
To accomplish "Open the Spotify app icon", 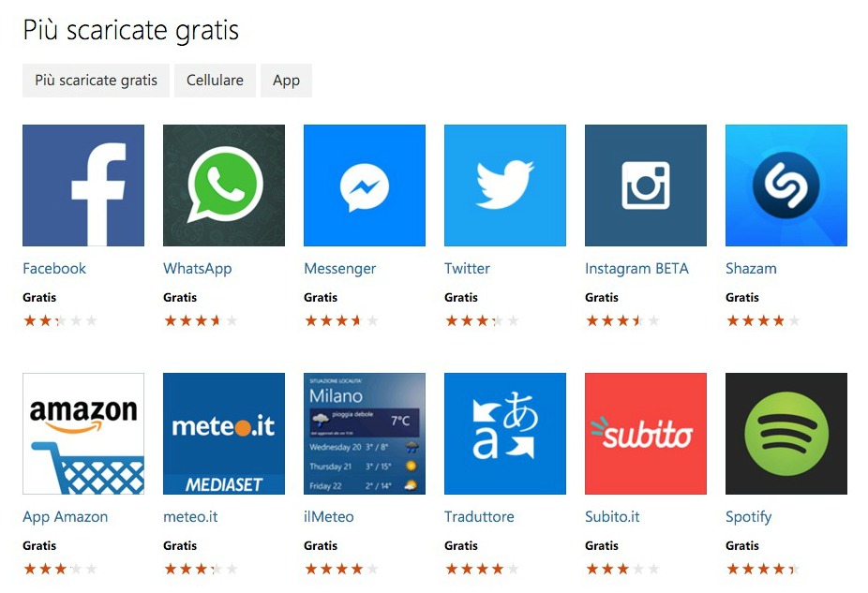I will [x=786, y=434].
